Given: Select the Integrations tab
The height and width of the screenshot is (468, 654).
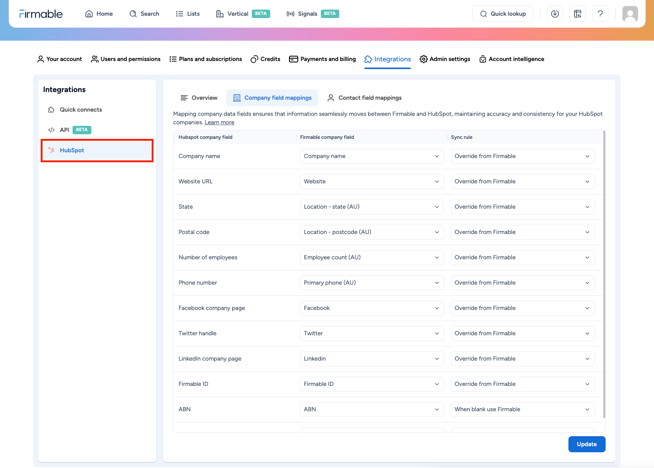Looking at the screenshot, I should [x=387, y=59].
